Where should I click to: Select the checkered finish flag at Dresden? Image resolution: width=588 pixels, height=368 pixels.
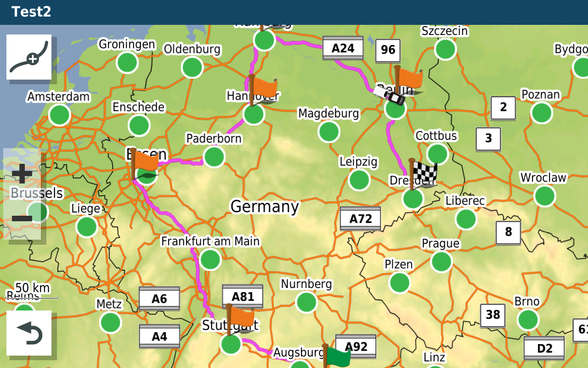(423, 172)
